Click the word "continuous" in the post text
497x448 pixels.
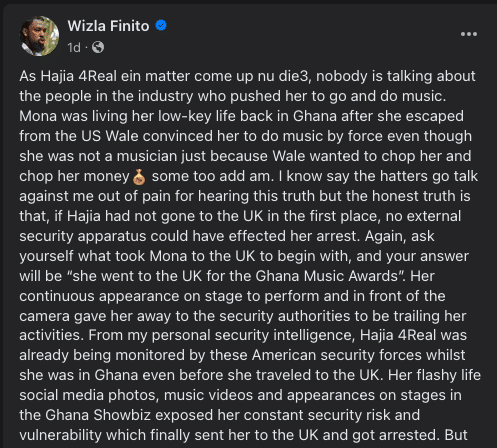57,296
